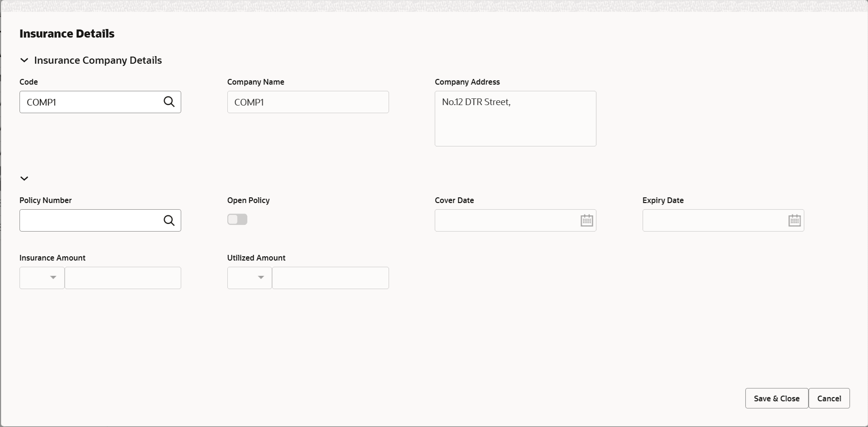
Task: Click the Utilized Amount label
Action: tap(256, 258)
